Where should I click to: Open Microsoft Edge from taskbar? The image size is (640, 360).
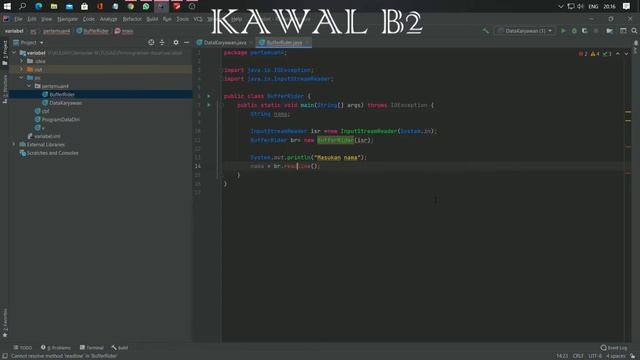pyautogui.click(x=38, y=6)
